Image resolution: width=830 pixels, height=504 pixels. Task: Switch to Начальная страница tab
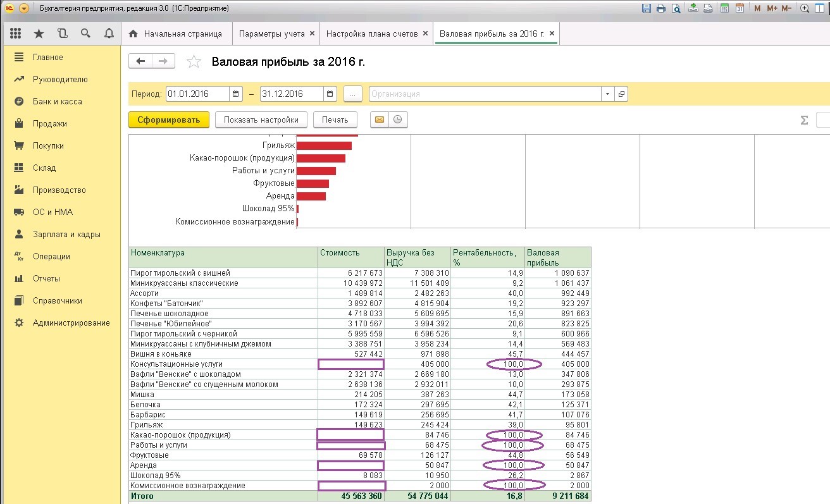176,34
